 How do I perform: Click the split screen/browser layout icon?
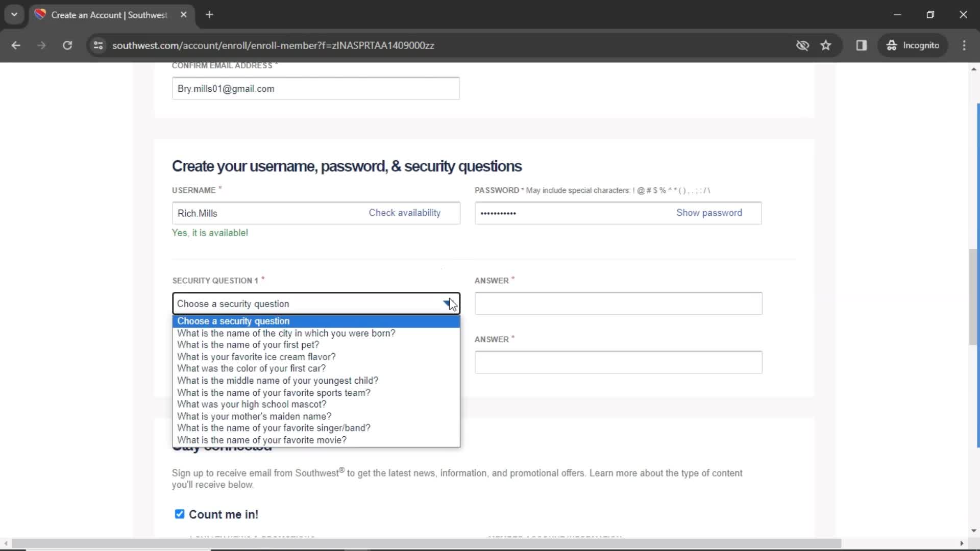coord(862,45)
